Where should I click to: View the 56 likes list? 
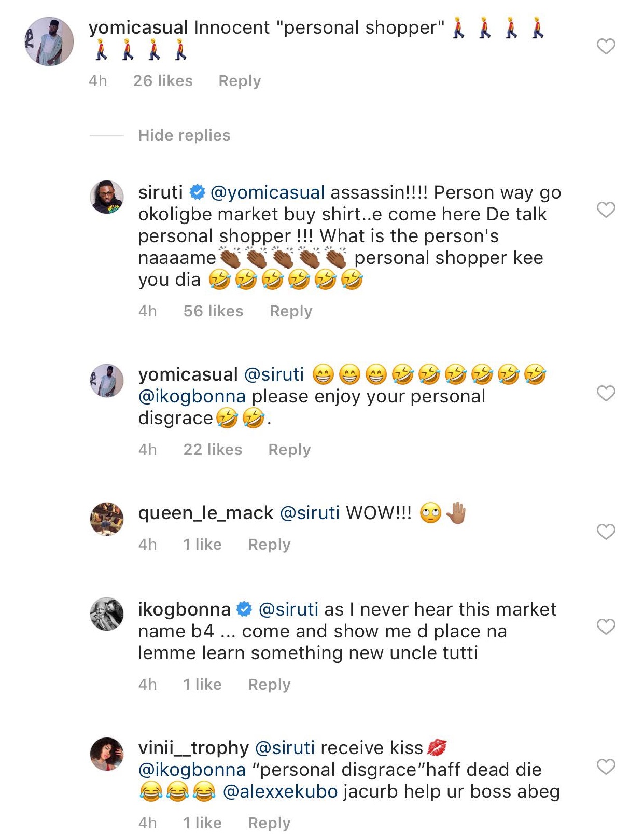click(x=213, y=311)
